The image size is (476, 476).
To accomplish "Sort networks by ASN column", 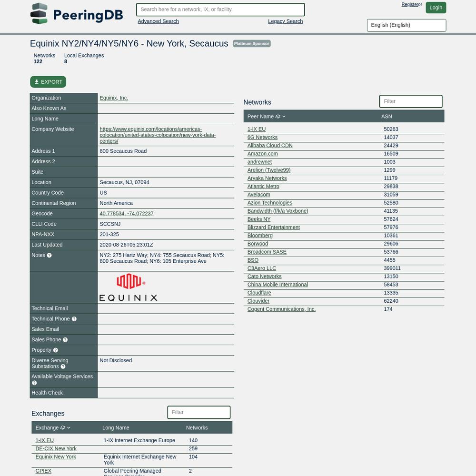I will pyautogui.click(x=387, y=117).
